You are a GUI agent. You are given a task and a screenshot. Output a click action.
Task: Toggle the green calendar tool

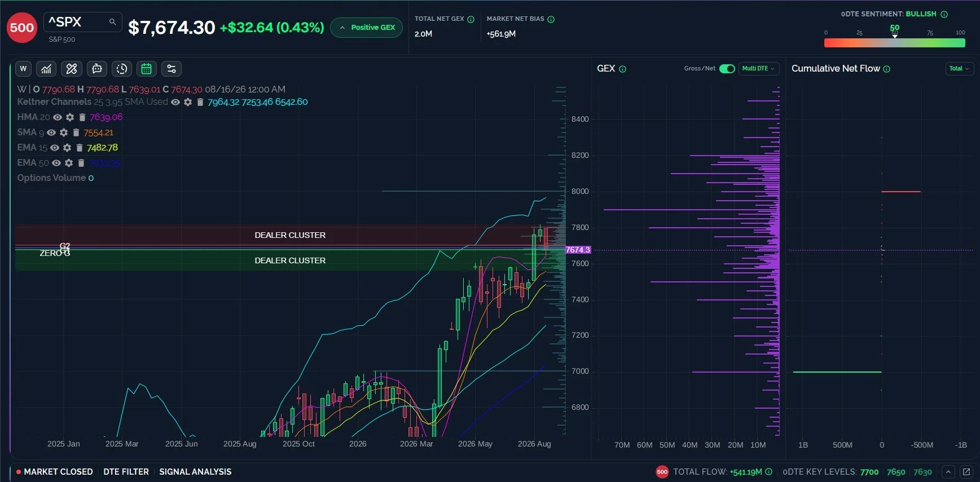tap(147, 69)
